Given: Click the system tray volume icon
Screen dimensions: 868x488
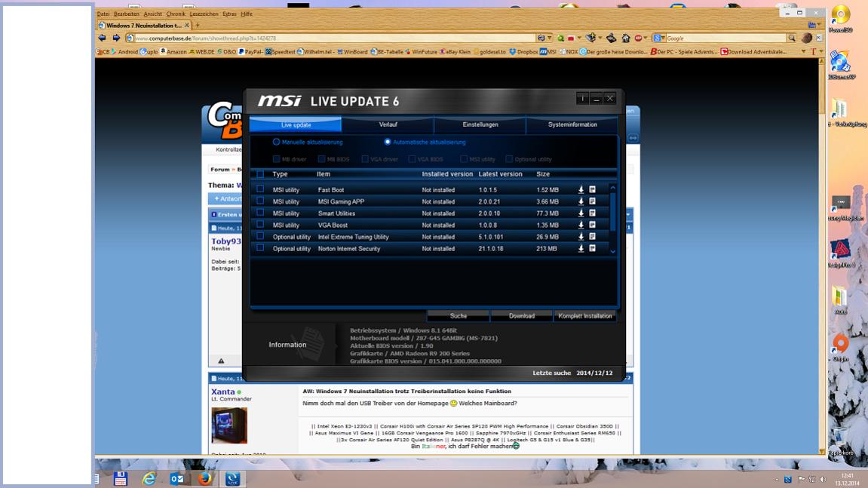Looking at the screenshot, I should (823, 479).
